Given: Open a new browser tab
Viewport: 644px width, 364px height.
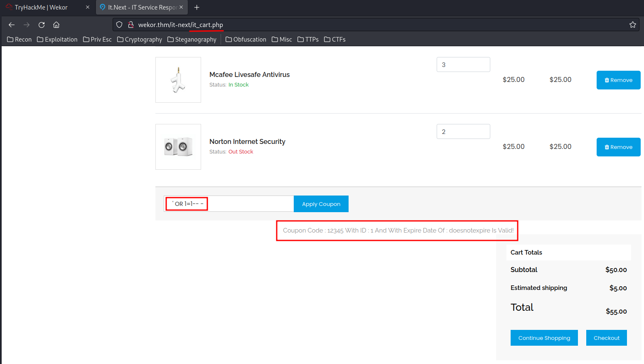Looking at the screenshot, I should [197, 7].
